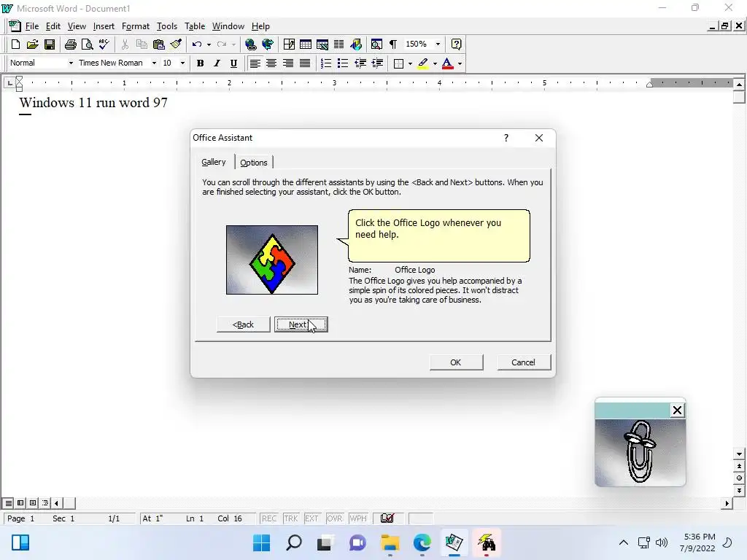Create a new blank document
This screenshot has height=560, width=747.
click(15, 44)
